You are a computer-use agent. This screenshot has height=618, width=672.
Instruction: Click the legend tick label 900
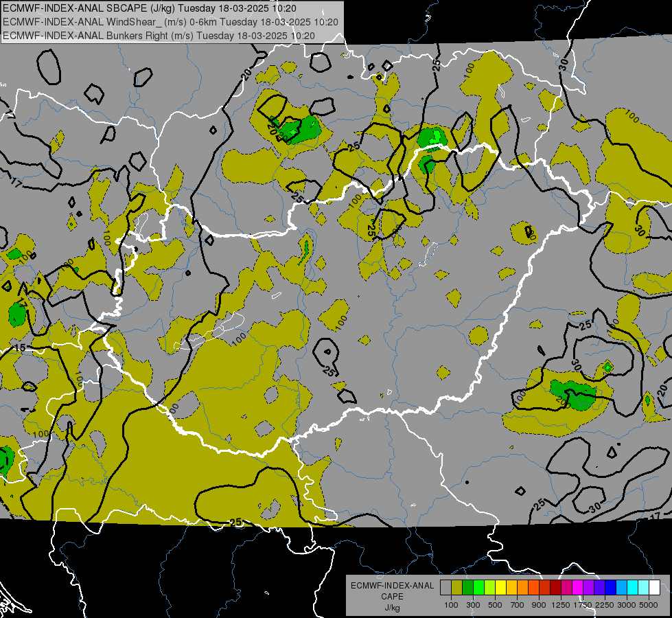tap(539, 605)
